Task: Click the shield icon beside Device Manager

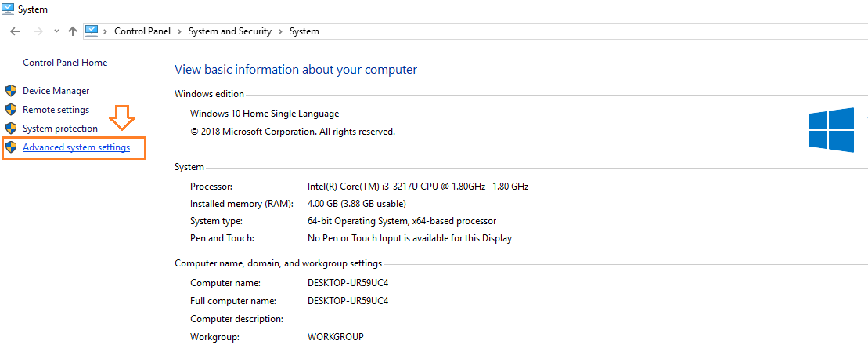Action: pyautogui.click(x=11, y=91)
